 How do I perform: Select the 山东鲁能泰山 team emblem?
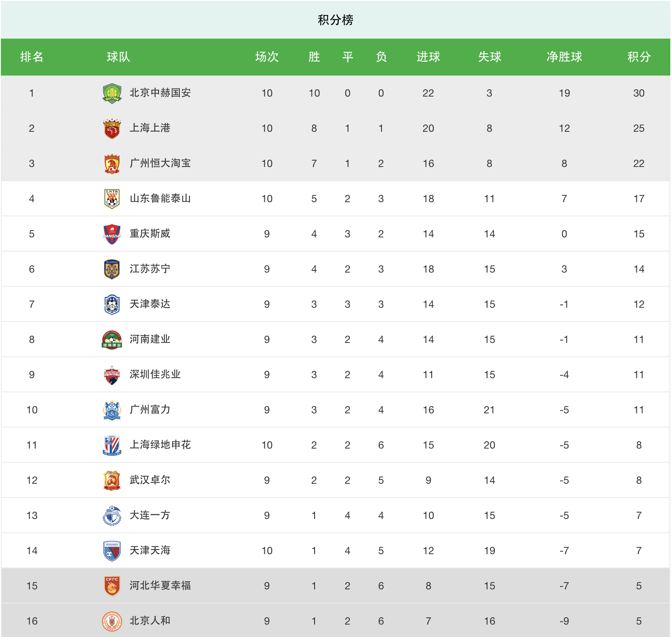click(112, 199)
